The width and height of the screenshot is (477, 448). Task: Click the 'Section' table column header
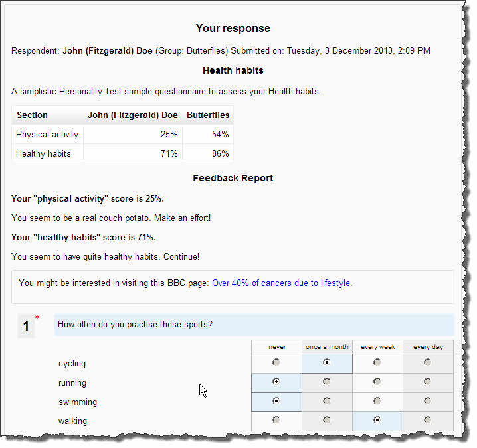tap(32, 115)
